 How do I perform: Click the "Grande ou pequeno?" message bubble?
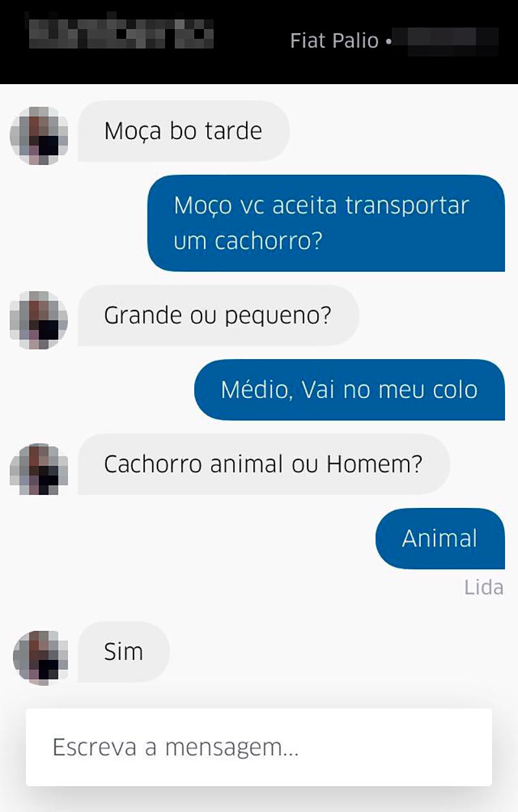pyautogui.click(x=218, y=316)
